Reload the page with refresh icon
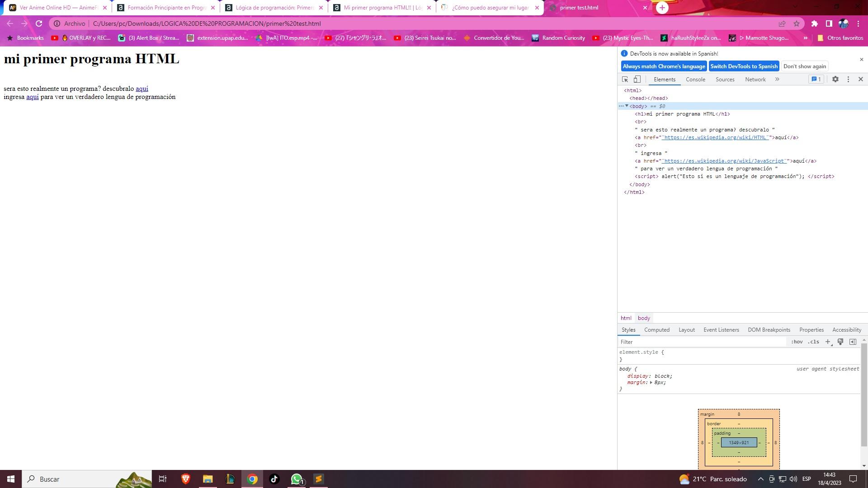Viewport: 868px width, 488px height. pos(39,23)
